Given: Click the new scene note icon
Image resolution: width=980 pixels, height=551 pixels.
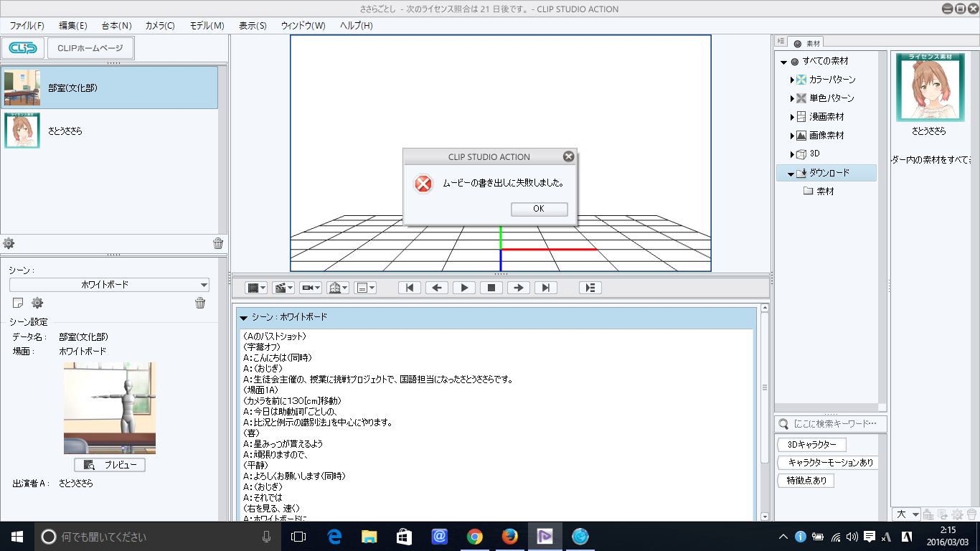Looking at the screenshot, I should click(x=19, y=303).
